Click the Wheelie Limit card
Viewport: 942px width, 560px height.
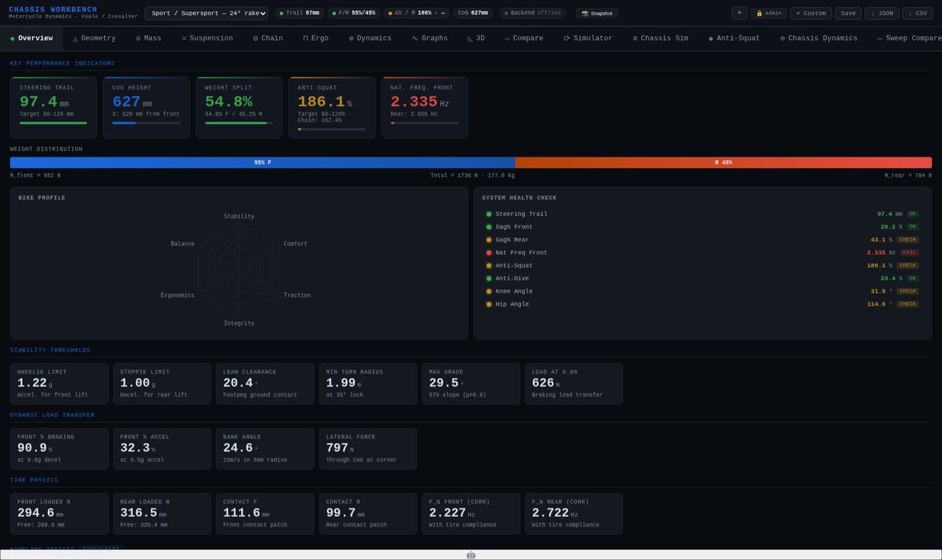(59, 384)
